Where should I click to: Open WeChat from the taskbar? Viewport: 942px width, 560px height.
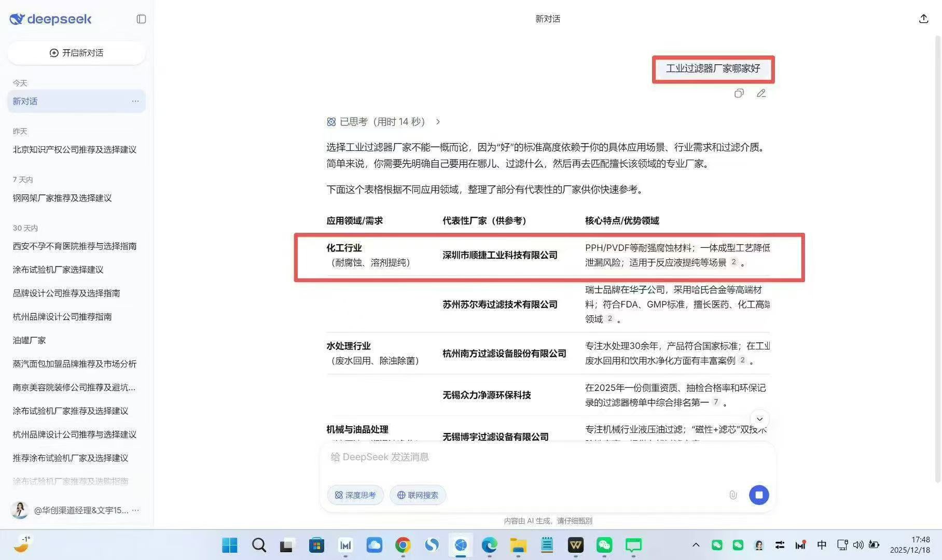[604, 545]
